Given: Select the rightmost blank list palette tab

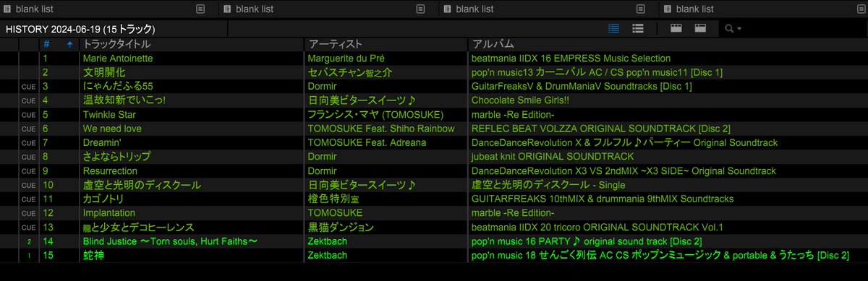Looking at the screenshot, I should pyautogui.click(x=763, y=9).
